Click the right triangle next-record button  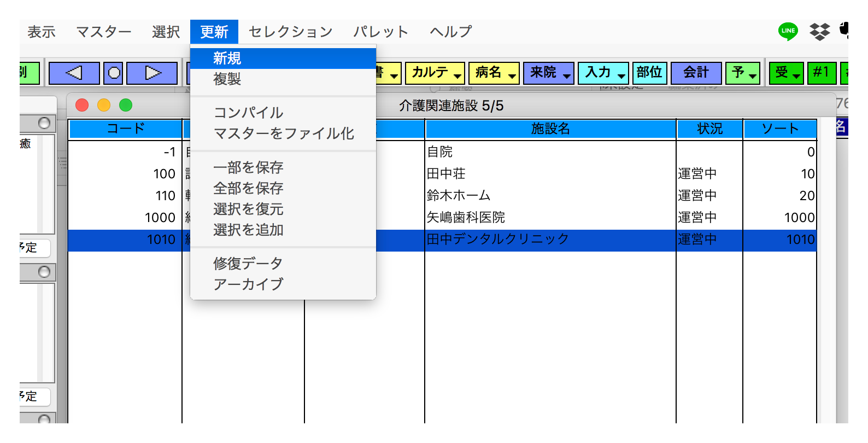(152, 73)
